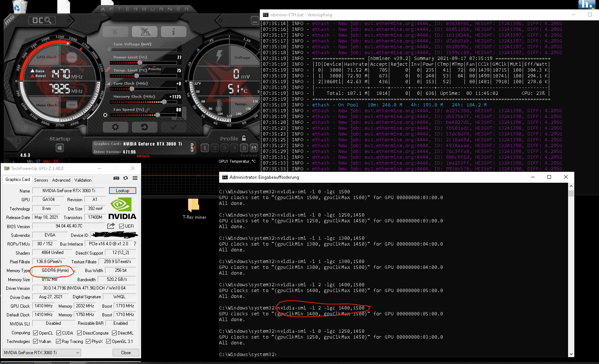This screenshot has width=599, height=364.
Task: Select Afterburner profile slot 3
Action: (x=225, y=148)
